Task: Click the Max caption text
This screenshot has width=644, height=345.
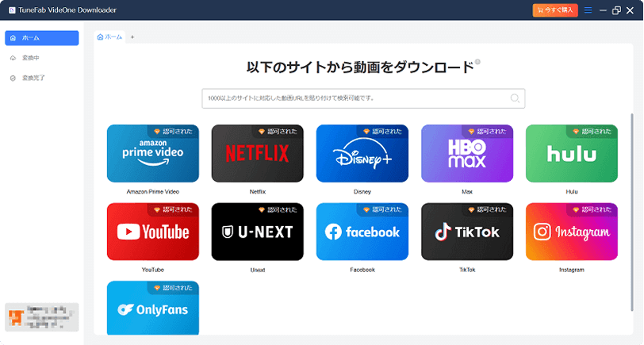Action: (467, 192)
